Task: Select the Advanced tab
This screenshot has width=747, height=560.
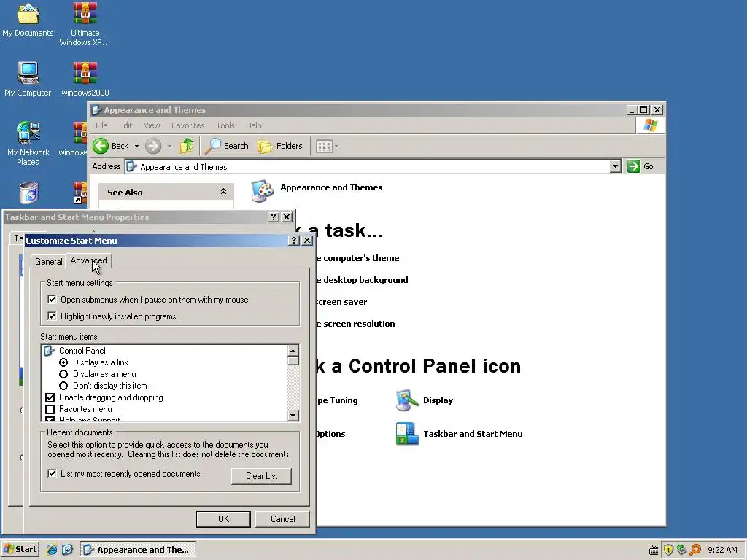Action: 88,260
